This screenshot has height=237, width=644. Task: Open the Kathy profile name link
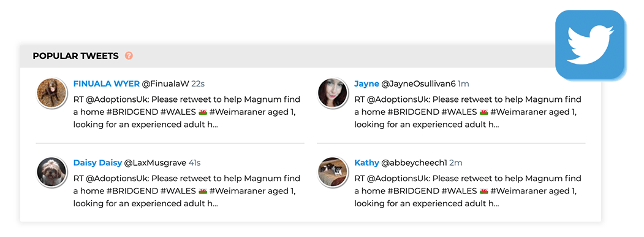[x=366, y=163]
